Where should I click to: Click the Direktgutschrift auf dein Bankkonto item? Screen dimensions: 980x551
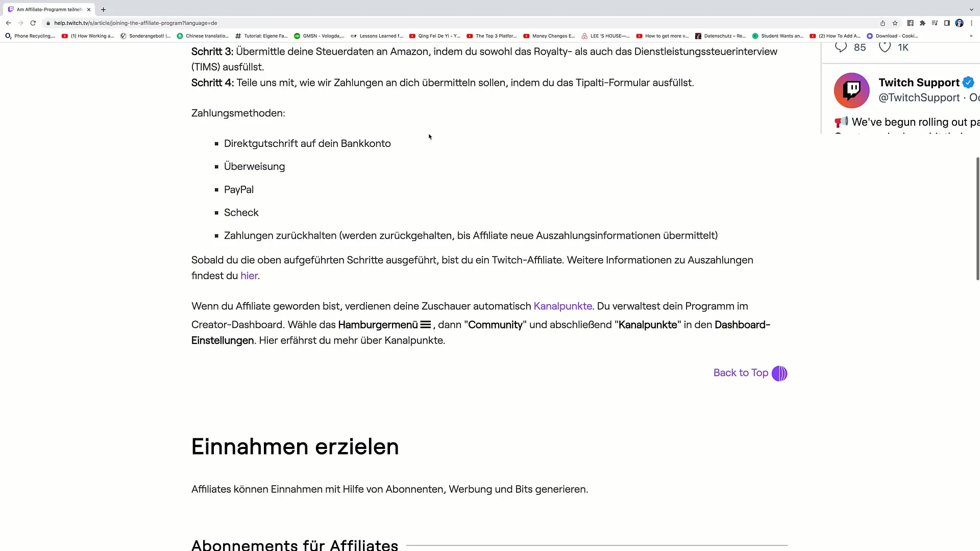tap(307, 144)
